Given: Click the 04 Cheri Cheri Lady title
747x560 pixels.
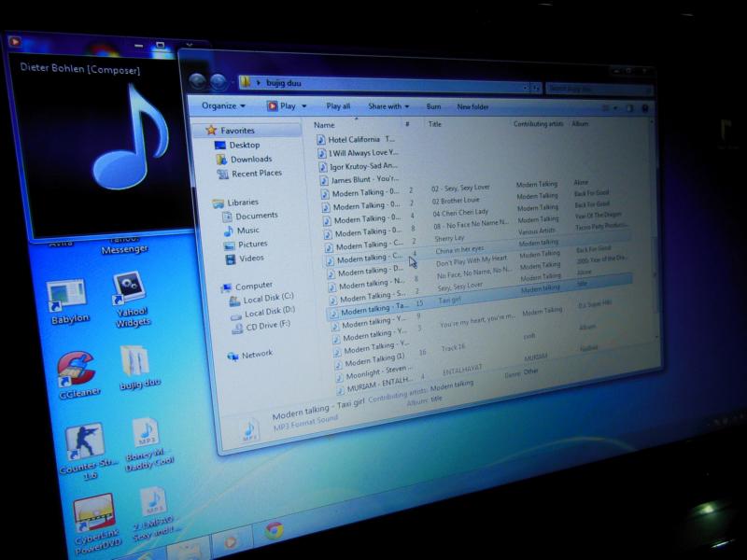Looking at the screenshot, I should [460, 213].
